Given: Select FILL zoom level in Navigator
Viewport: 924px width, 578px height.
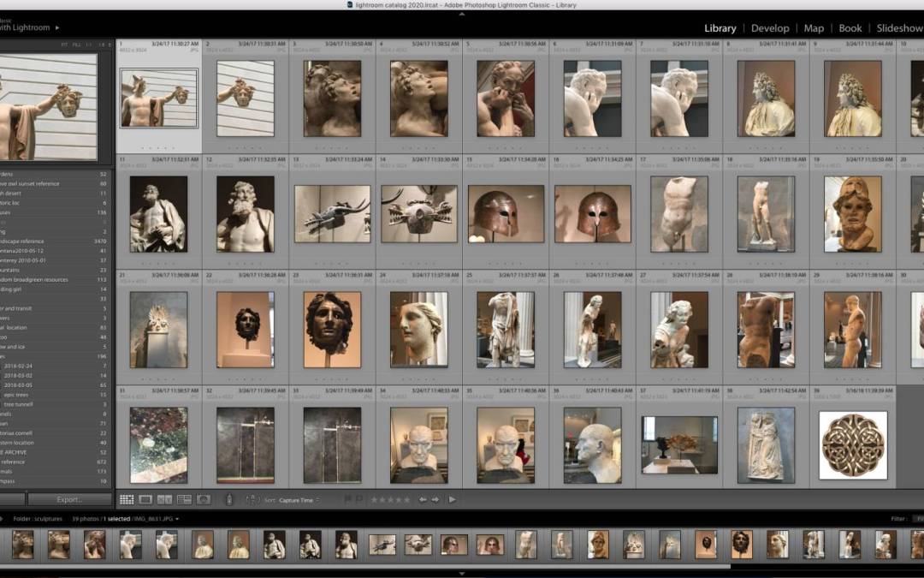Looking at the screenshot, I should [x=77, y=44].
